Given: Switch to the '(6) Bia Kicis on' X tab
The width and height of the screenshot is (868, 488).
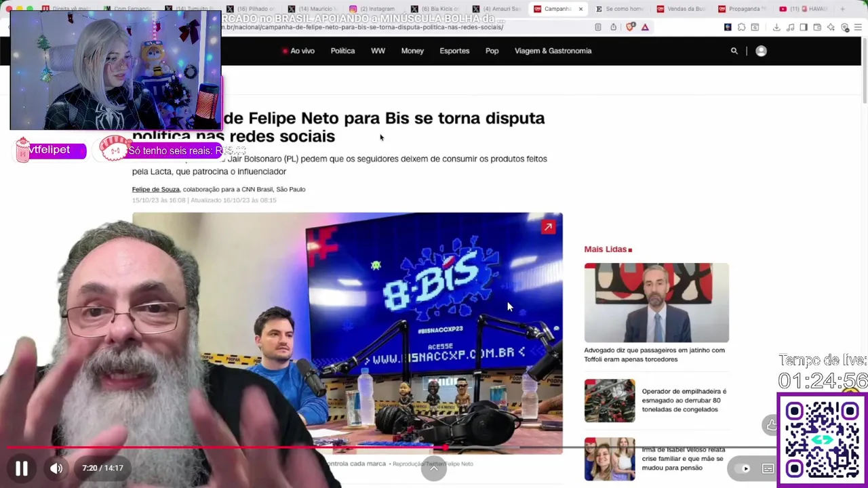Looking at the screenshot, I should point(435,9).
